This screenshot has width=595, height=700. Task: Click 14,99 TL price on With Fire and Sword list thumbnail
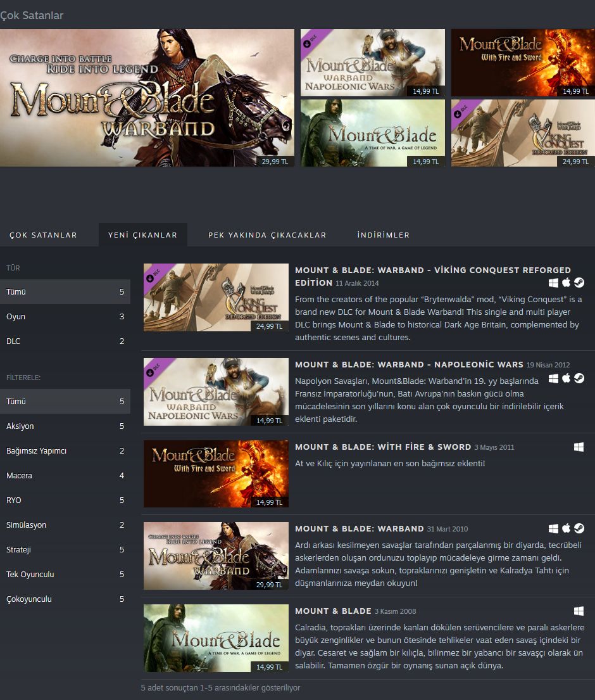click(x=270, y=502)
